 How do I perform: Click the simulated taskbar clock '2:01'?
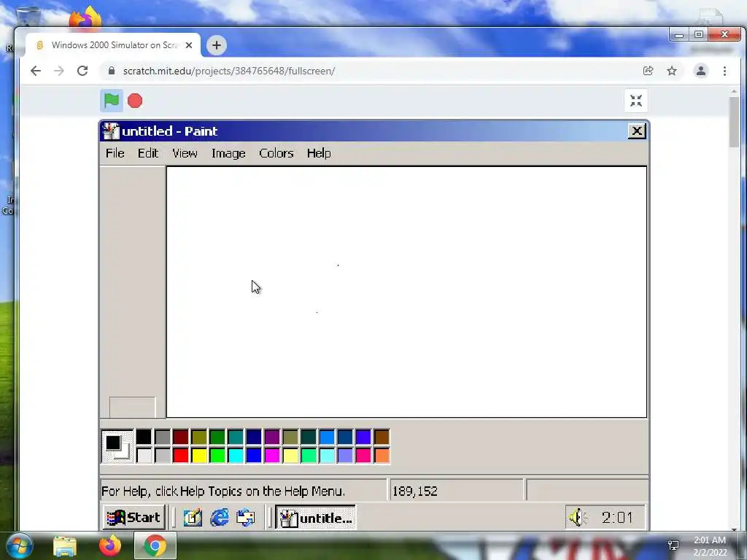pyautogui.click(x=617, y=517)
